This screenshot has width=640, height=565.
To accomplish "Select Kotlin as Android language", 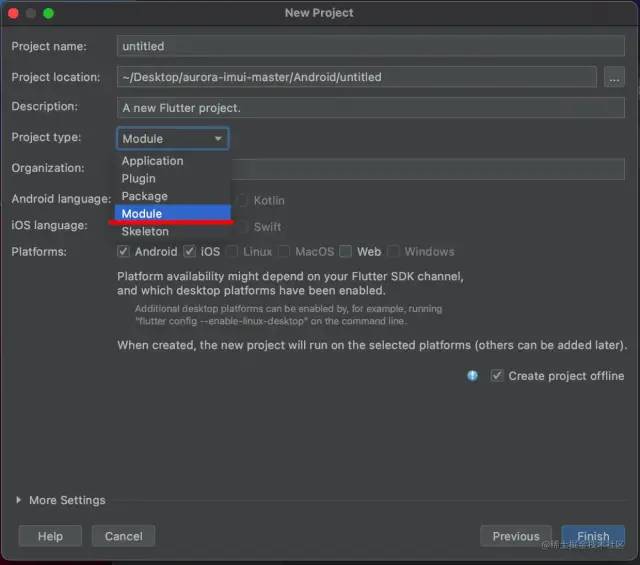I will (242, 200).
